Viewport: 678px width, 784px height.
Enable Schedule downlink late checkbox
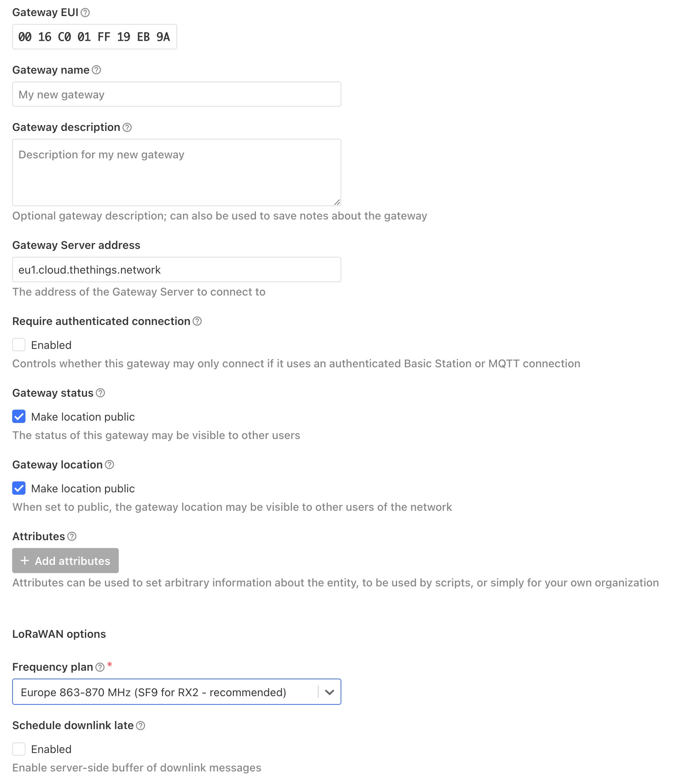coord(19,749)
